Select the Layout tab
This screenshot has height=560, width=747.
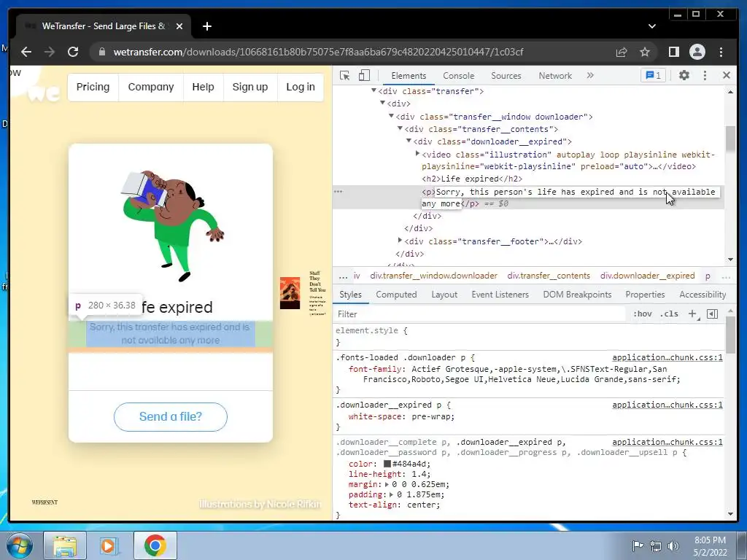coord(444,295)
